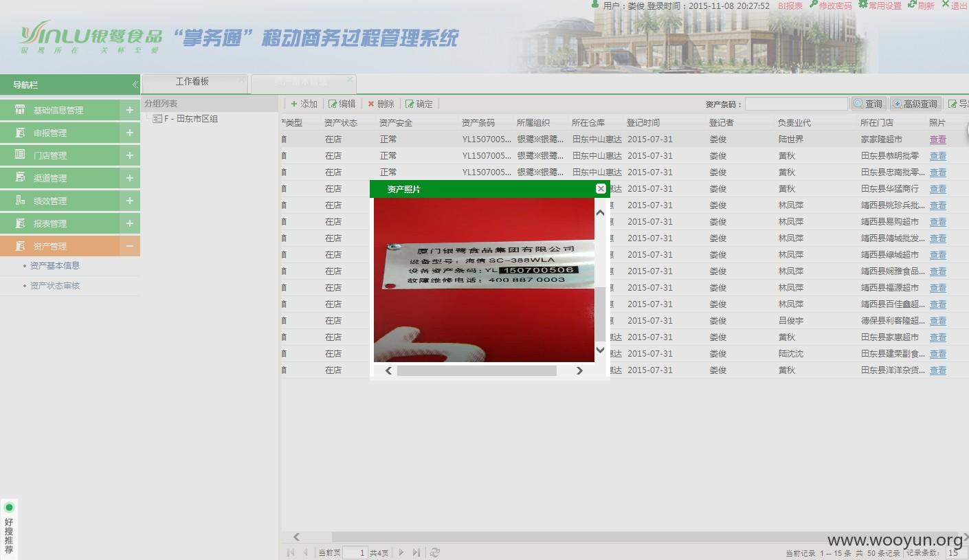Click the asset nameplate photo
Viewport: 969px width, 560px height.
tap(484, 280)
